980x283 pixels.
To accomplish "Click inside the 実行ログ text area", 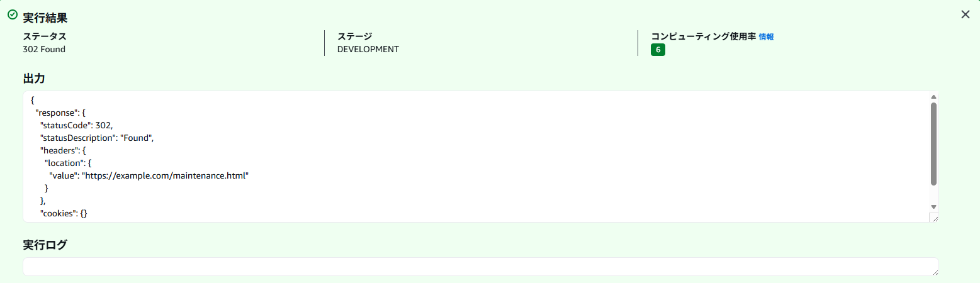I will (x=478, y=267).
